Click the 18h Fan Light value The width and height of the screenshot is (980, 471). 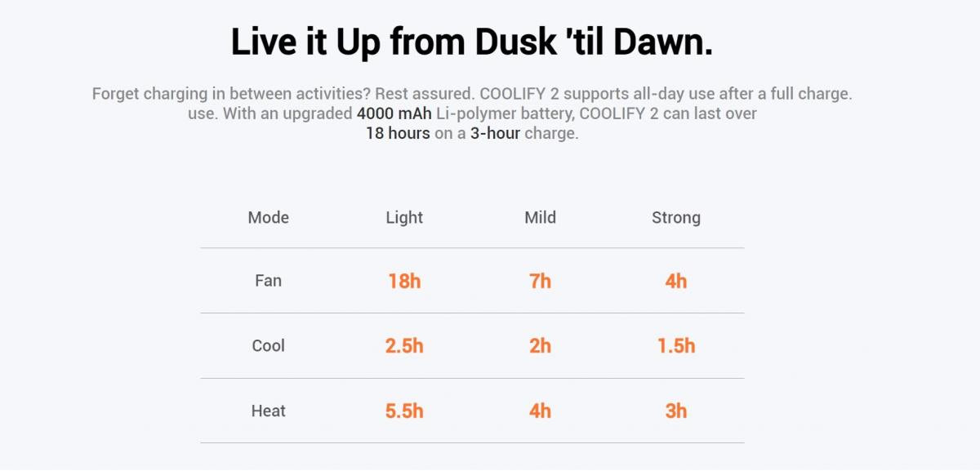point(404,282)
